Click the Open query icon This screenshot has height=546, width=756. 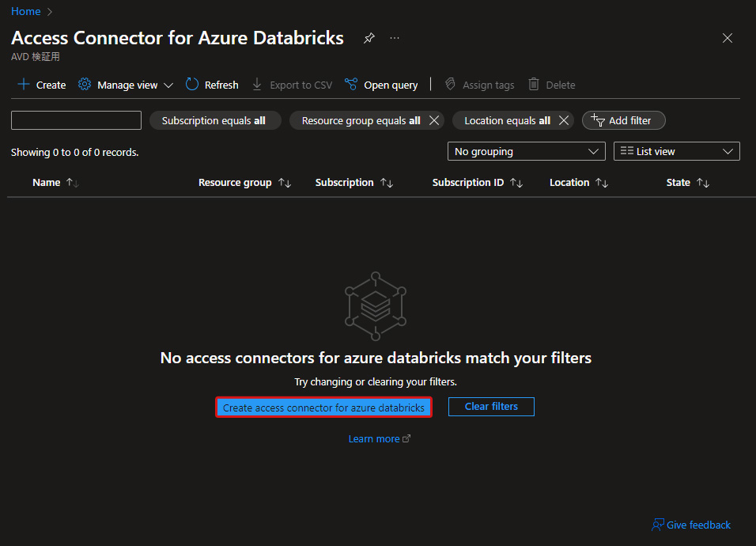351,85
